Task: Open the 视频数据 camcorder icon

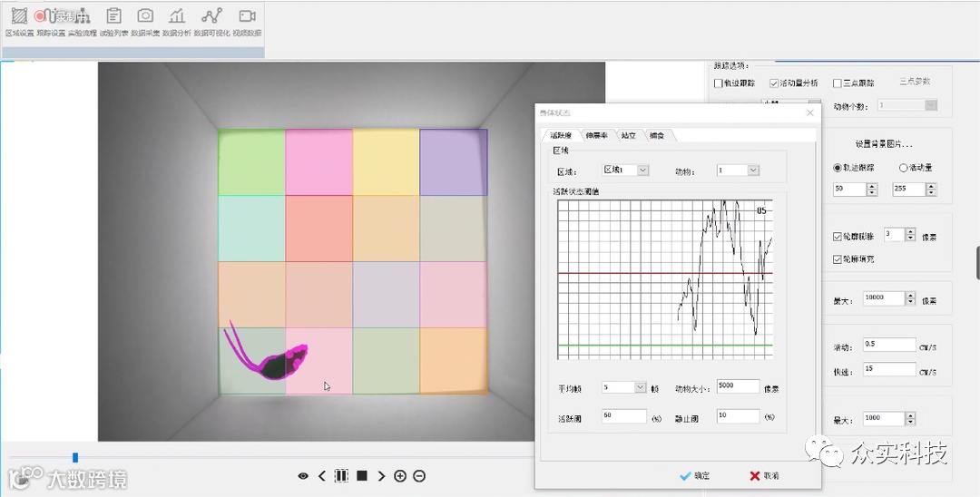Action: pyautogui.click(x=247, y=16)
